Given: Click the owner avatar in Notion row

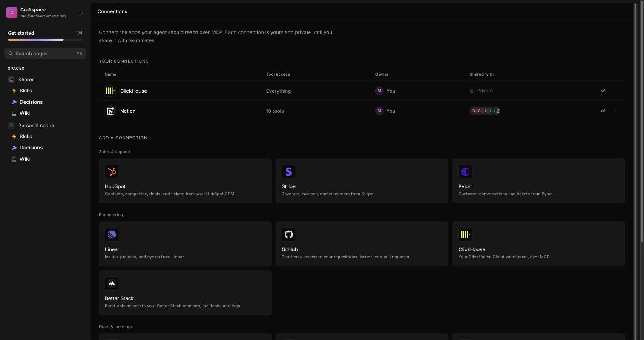Looking at the screenshot, I should click(379, 111).
